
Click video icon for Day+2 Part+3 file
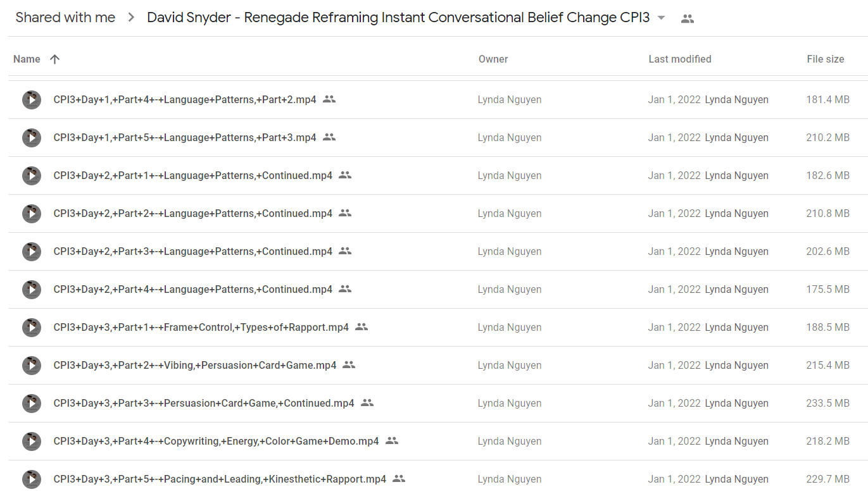point(32,252)
